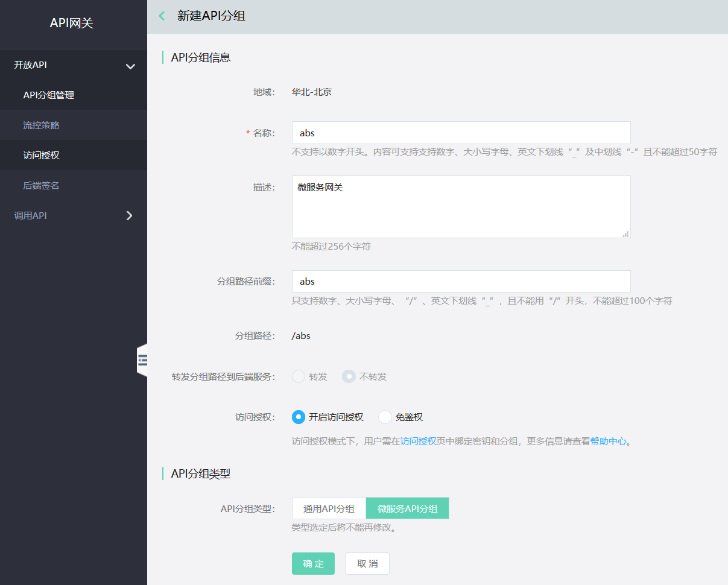The height and width of the screenshot is (585, 728).
Task: Click the 确定 button to submit
Action: (313, 563)
